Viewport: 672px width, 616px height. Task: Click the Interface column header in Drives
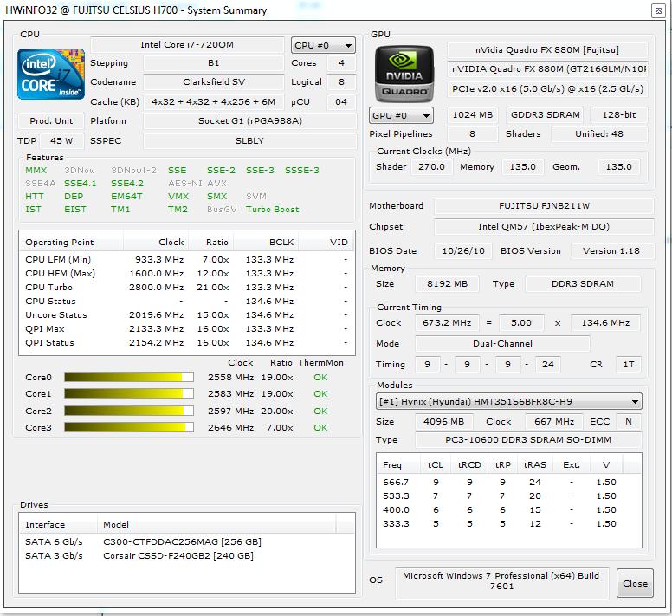(x=58, y=525)
